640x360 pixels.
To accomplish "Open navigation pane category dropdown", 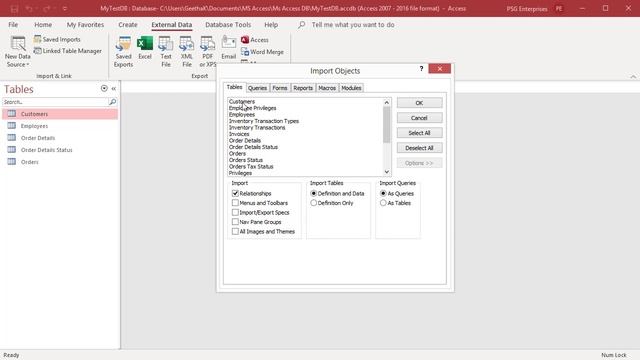I will 104,88.
